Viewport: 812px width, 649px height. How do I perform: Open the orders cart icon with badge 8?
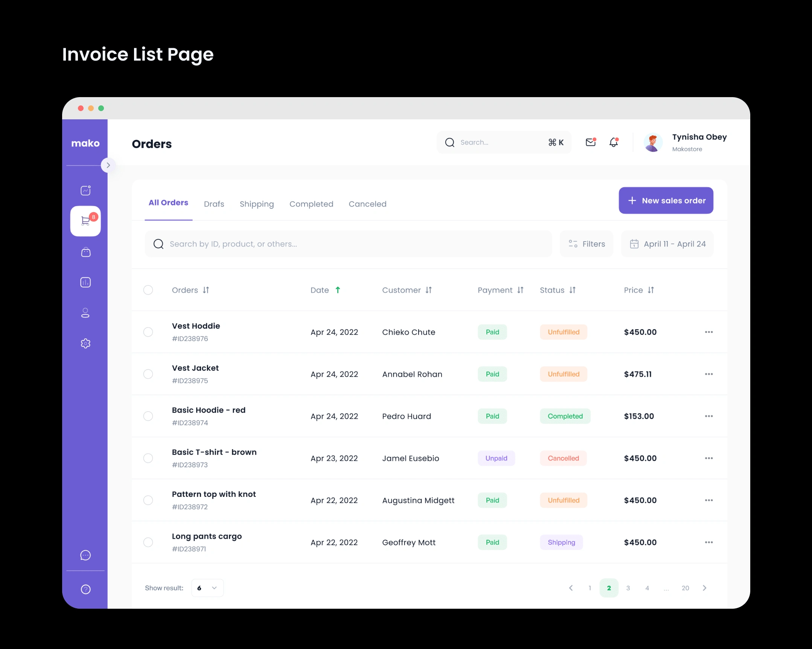click(x=85, y=221)
